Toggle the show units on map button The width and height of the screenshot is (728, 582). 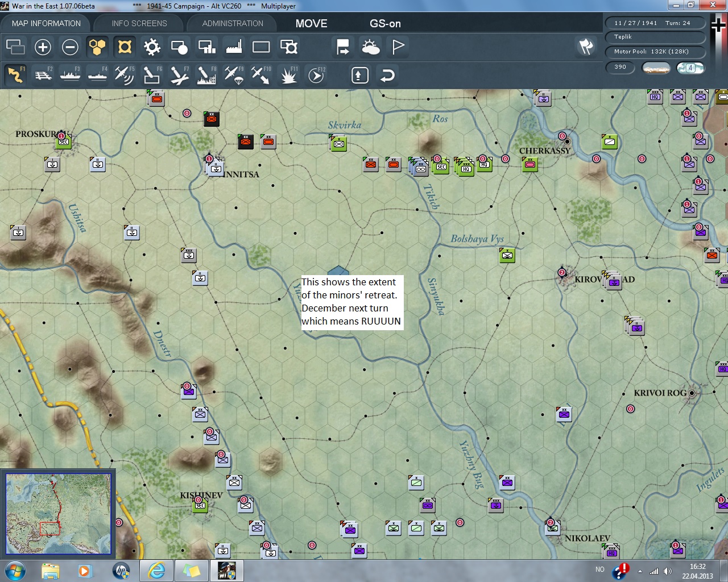point(125,47)
